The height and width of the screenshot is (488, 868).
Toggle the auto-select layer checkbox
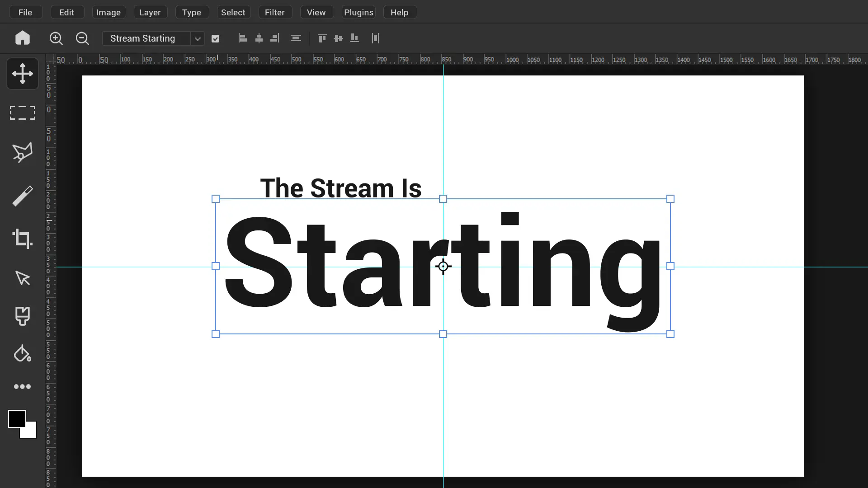pos(216,39)
